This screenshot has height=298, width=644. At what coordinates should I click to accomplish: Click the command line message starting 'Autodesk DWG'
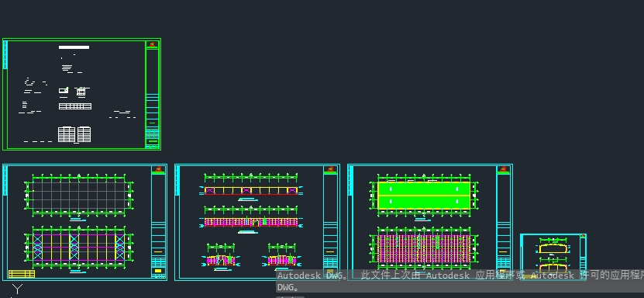460,275
